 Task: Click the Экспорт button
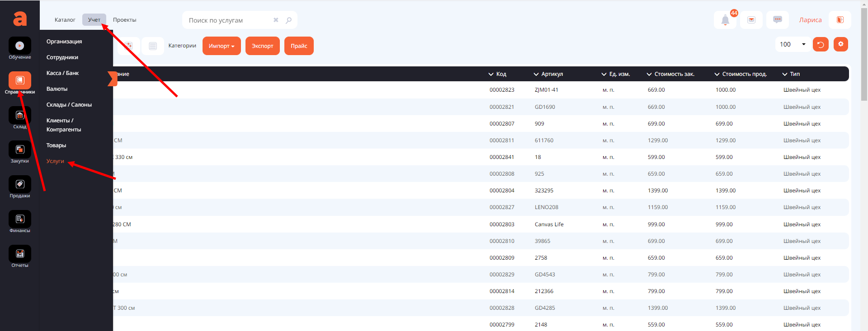tap(262, 46)
